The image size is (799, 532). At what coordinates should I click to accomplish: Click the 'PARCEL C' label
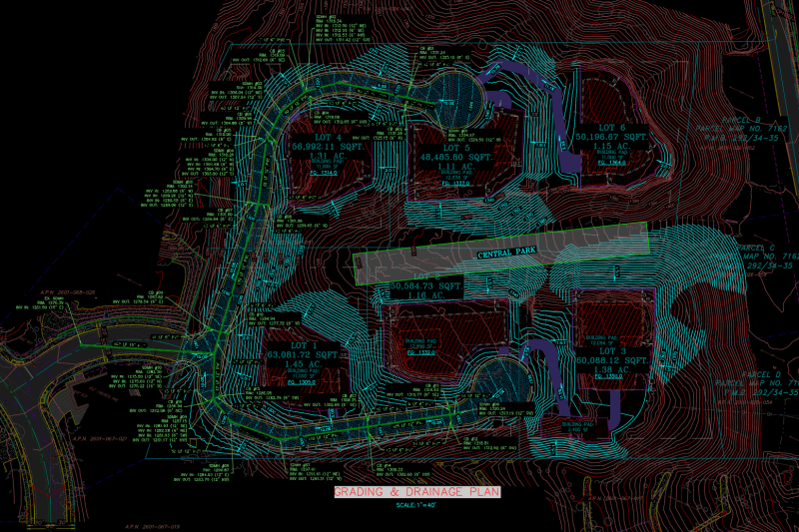coord(756,248)
